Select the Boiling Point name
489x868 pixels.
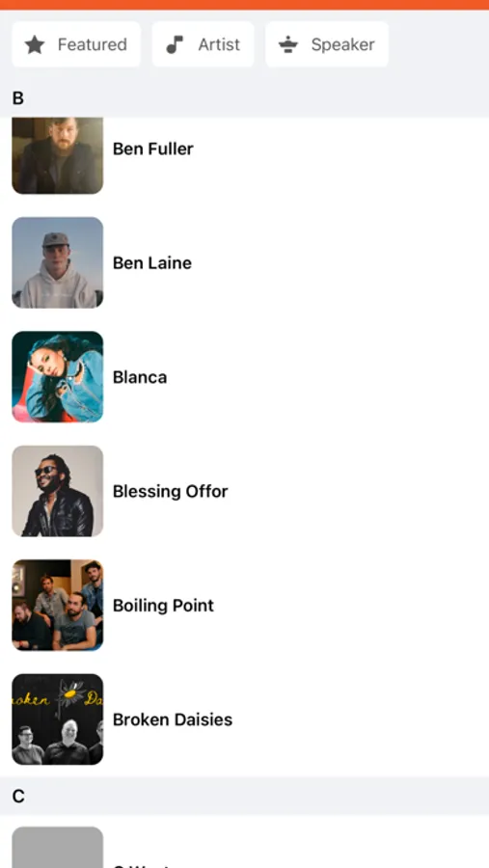point(163,606)
